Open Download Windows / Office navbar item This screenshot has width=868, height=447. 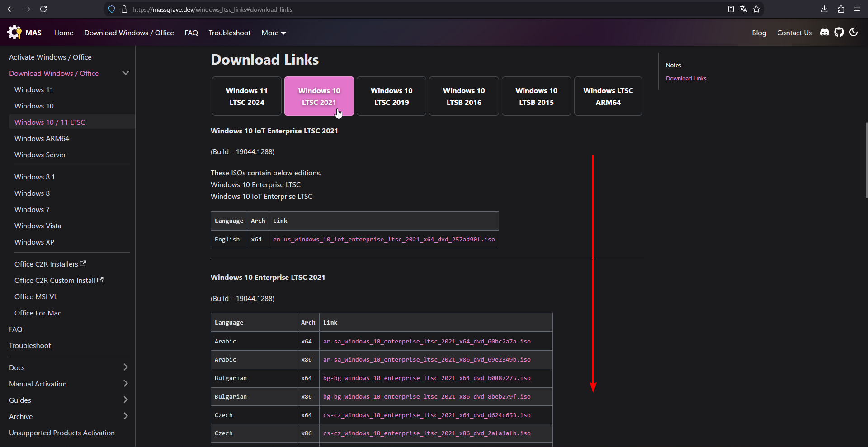129,33
